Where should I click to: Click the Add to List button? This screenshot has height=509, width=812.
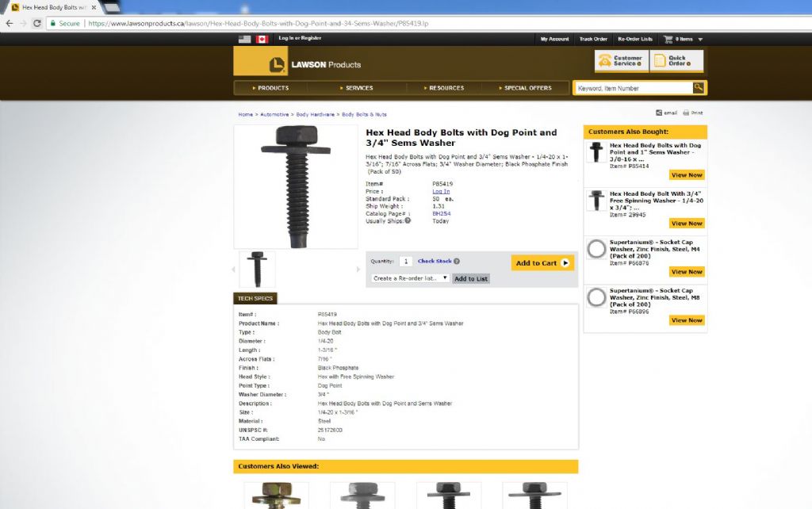tap(471, 278)
